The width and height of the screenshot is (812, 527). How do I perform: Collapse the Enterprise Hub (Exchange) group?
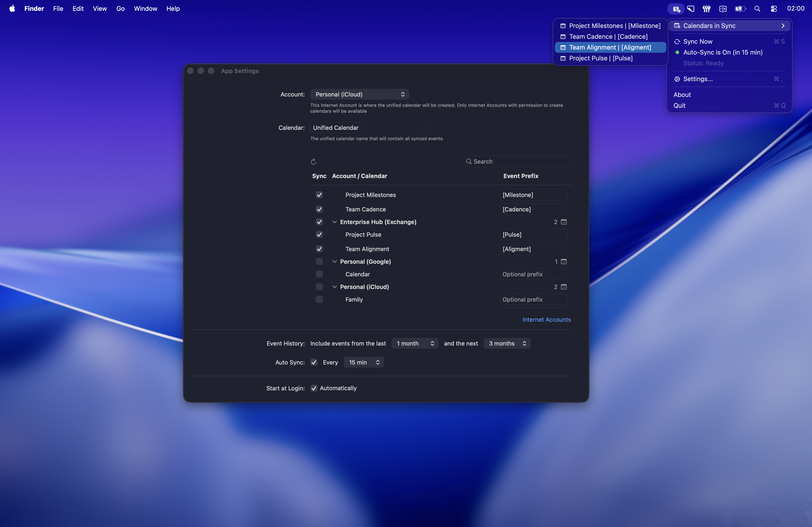tap(335, 222)
